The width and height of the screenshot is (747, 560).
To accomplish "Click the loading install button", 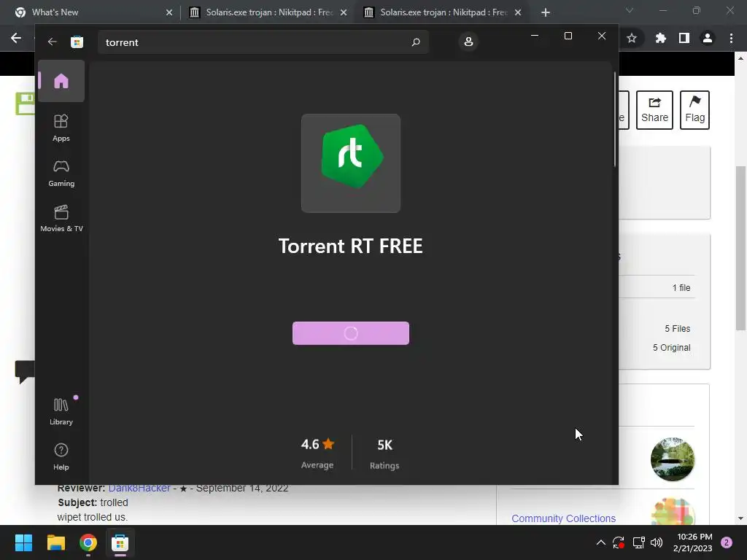I will coord(351,333).
